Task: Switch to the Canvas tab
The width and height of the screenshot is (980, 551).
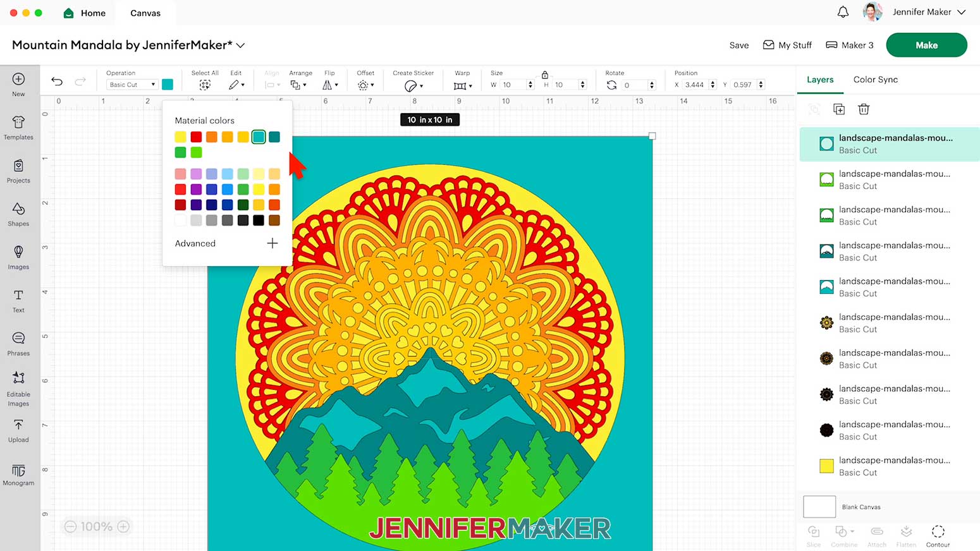Action: click(145, 13)
